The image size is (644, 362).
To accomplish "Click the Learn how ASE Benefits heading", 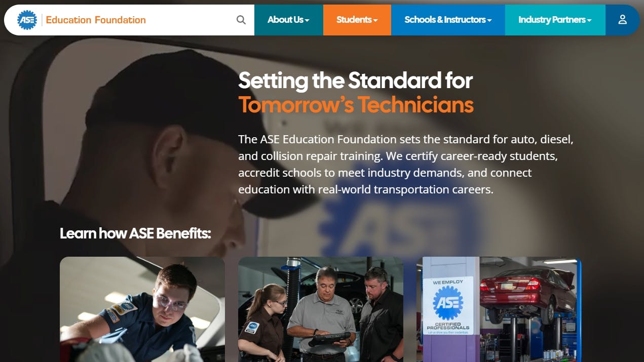I will (135, 233).
